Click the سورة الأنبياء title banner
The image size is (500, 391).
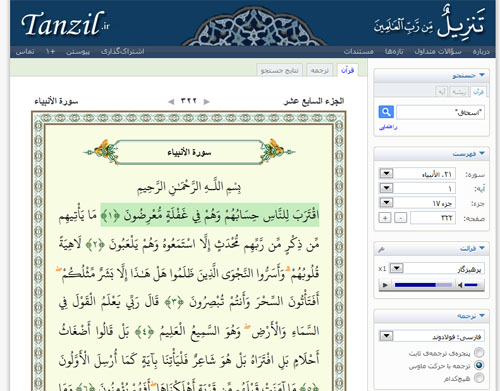189,152
